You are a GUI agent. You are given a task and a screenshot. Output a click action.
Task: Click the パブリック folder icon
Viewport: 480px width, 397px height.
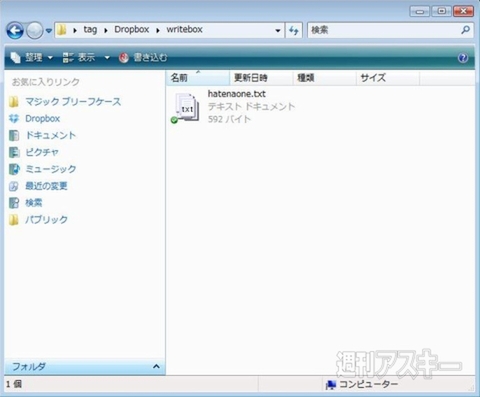14,220
